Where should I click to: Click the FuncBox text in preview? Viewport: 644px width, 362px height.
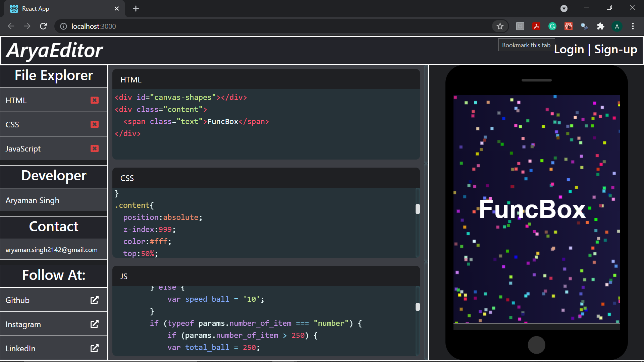click(x=532, y=209)
